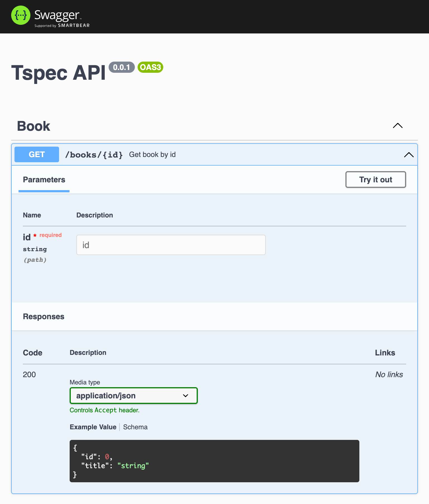Screen dimensions: 429x504
Task: Switch to the Example Value tab
Action: [x=93, y=427]
